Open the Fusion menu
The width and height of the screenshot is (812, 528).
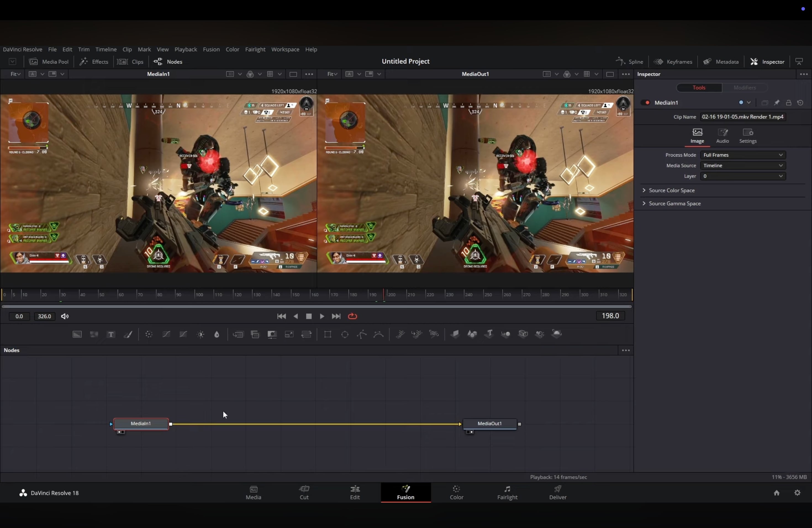[x=211, y=49]
